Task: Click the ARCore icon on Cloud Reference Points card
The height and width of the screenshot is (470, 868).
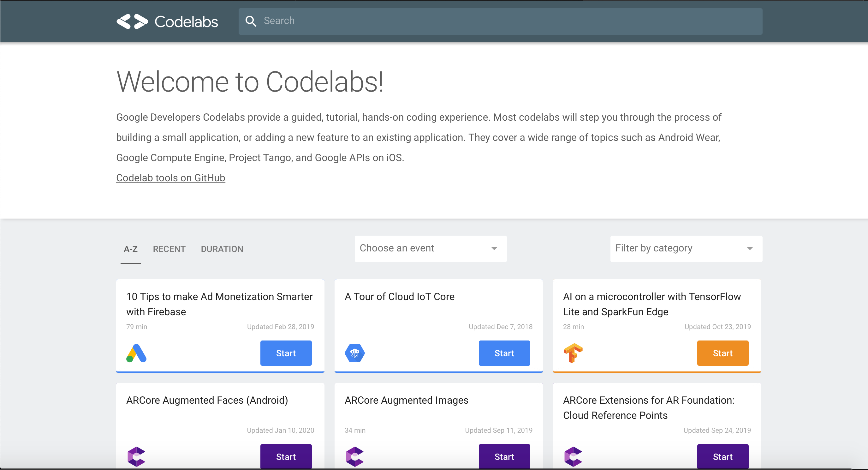Action: click(573, 456)
